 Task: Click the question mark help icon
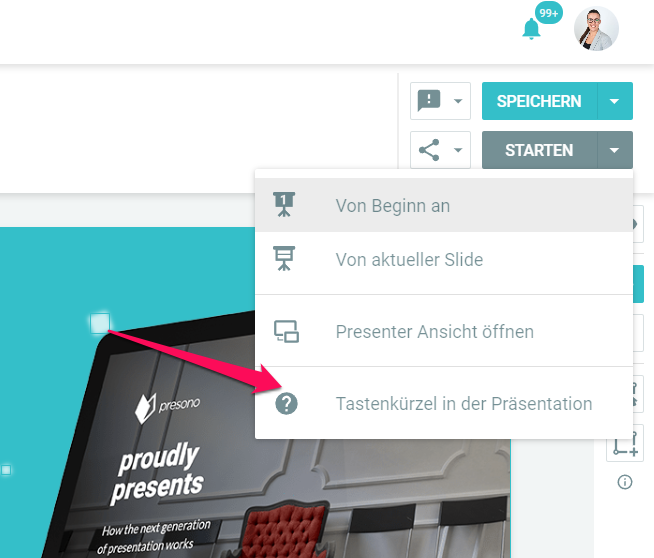(286, 404)
